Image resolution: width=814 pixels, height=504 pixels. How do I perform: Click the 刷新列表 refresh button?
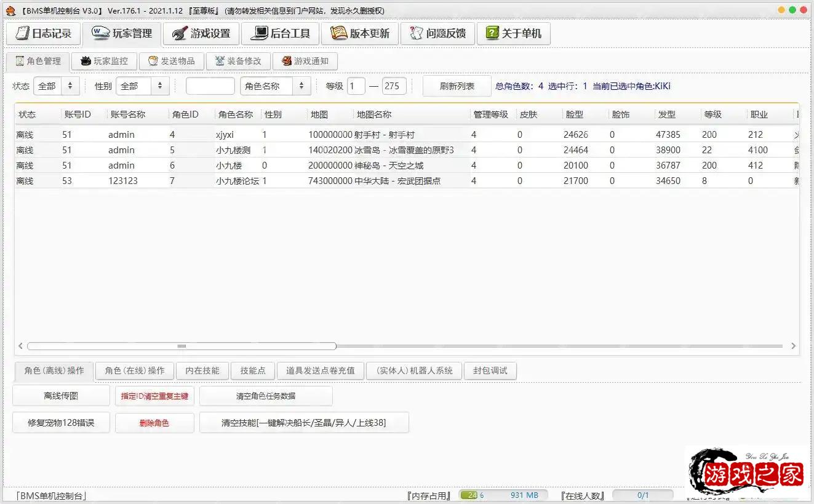(457, 86)
